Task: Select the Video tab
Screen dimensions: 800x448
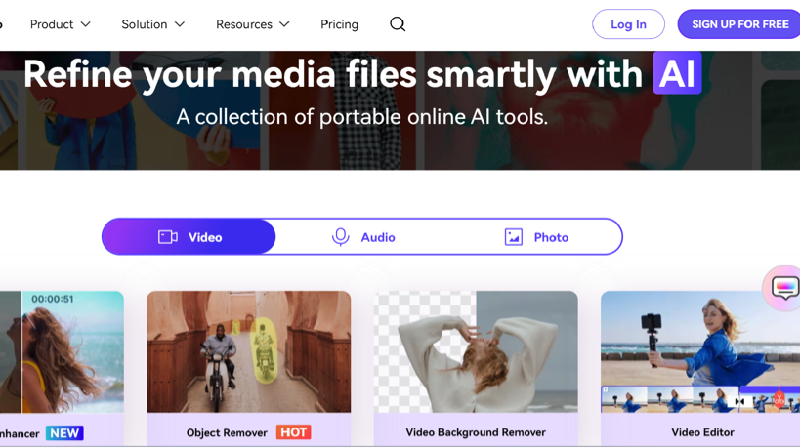Action: [189, 237]
